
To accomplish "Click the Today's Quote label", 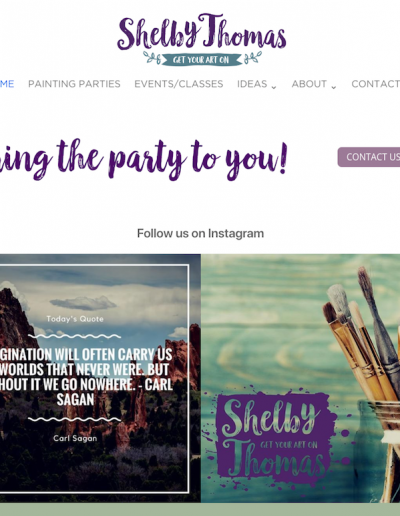I will tap(75, 319).
